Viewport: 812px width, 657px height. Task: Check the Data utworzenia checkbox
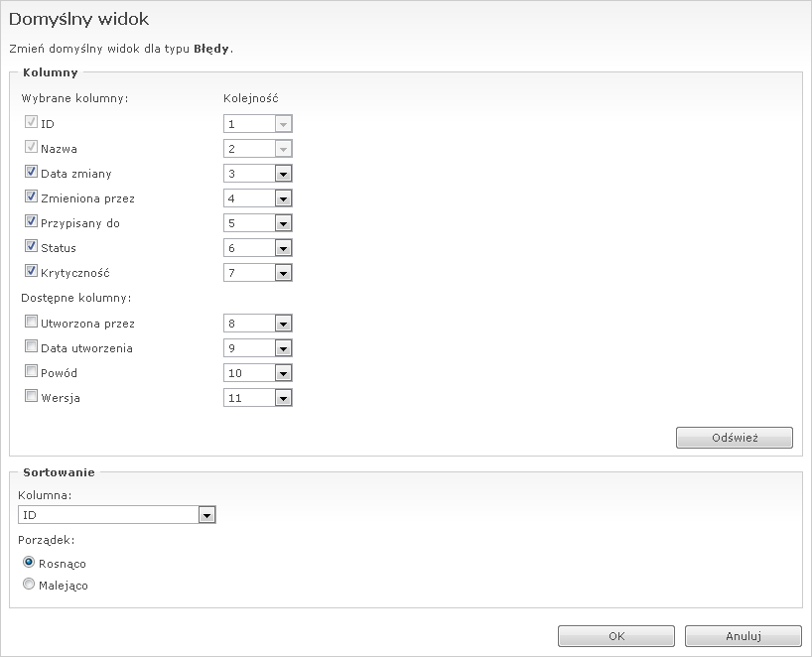coord(31,346)
